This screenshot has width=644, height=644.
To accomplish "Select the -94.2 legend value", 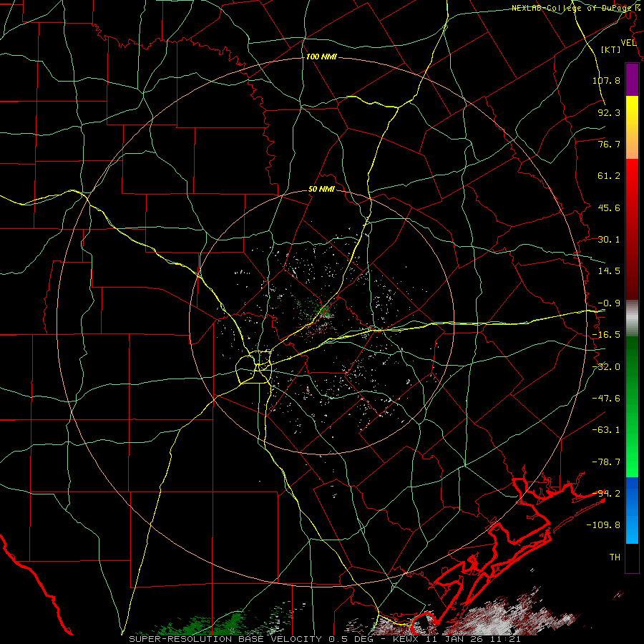I will click(606, 494).
